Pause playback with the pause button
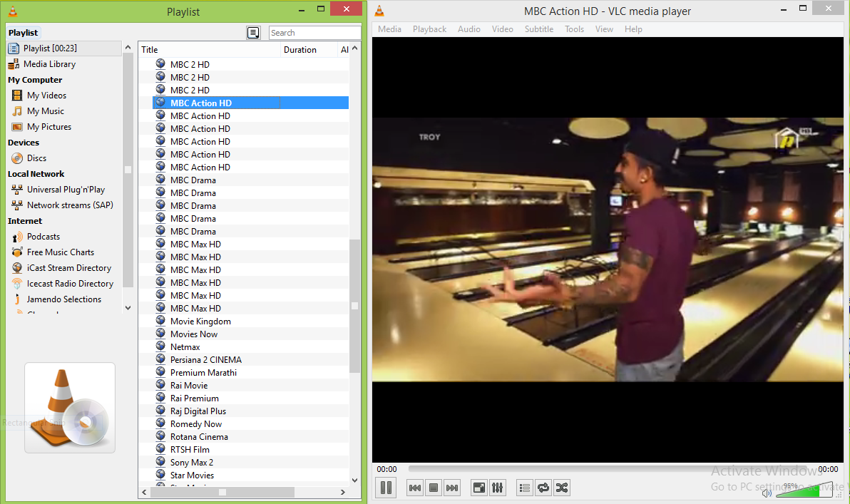Image resolution: width=850 pixels, height=504 pixels. click(386, 487)
